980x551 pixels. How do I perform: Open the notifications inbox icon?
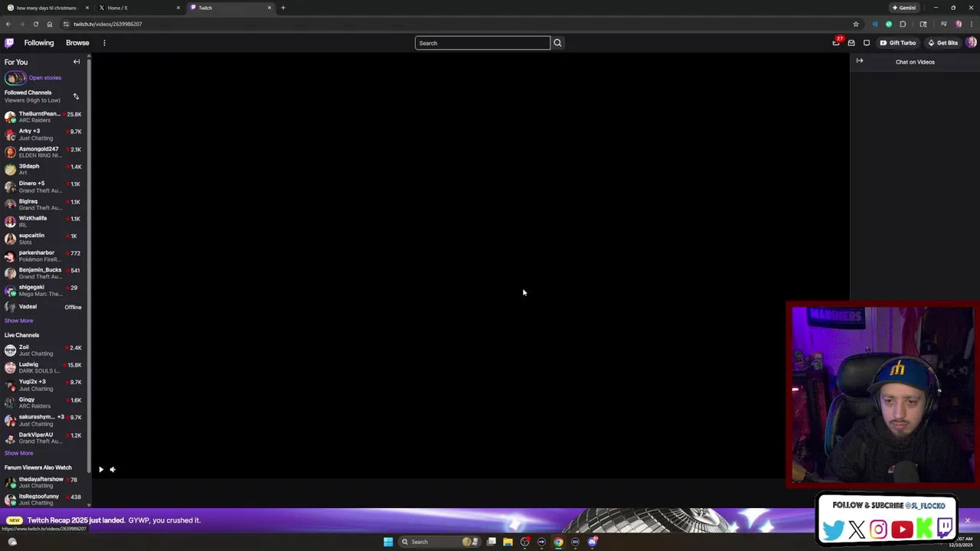pos(851,43)
